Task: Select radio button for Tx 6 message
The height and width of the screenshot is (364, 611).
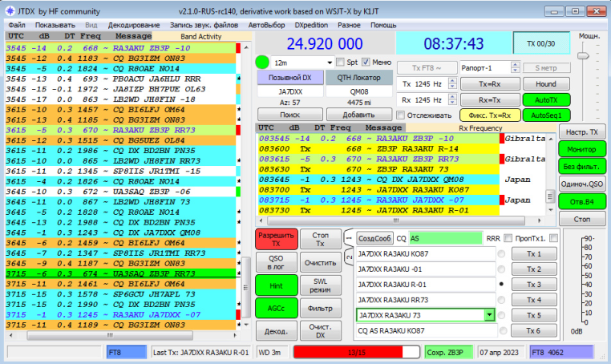Action: tap(504, 330)
